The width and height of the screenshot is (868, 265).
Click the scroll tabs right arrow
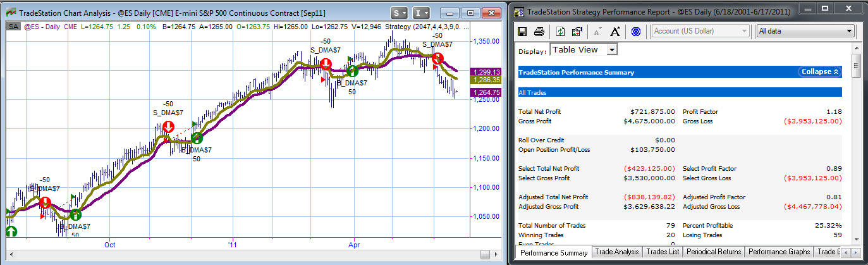click(857, 252)
